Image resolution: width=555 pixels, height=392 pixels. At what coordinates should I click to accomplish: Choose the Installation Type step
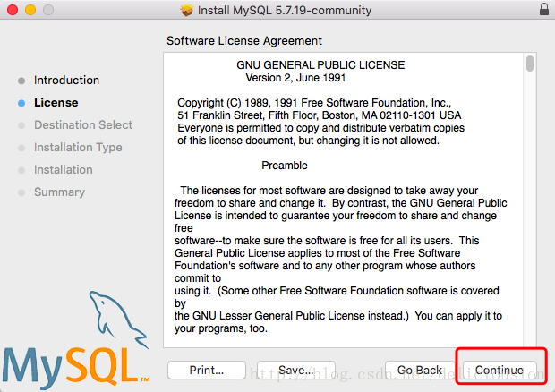[78, 148]
